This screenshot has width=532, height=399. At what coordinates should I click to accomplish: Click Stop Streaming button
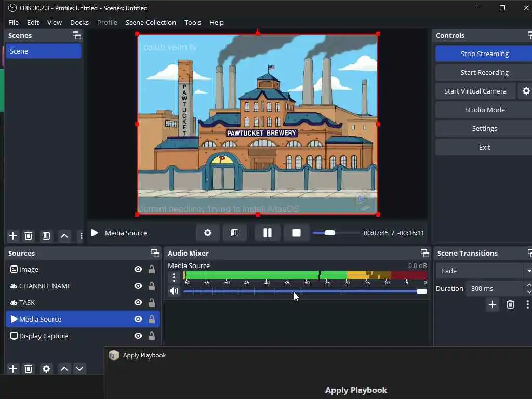[485, 54]
